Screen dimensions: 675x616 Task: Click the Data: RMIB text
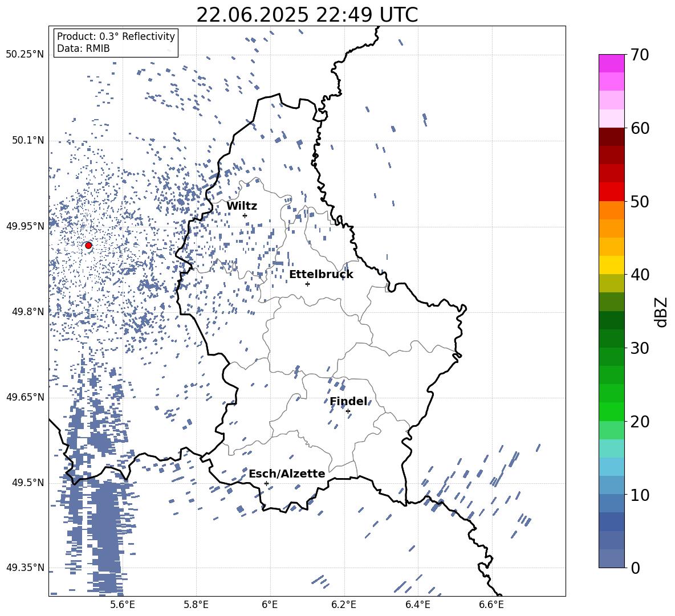coord(83,48)
